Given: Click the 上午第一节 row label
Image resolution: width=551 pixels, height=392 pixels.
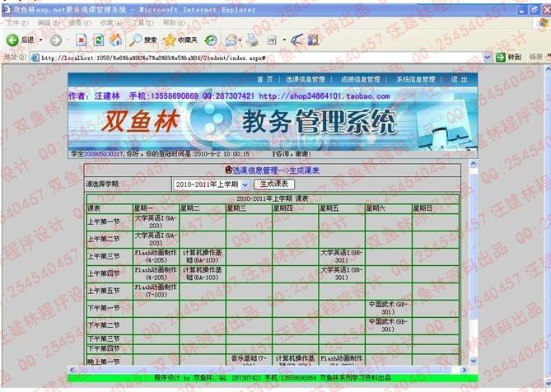Looking at the screenshot, I should pos(104,222).
